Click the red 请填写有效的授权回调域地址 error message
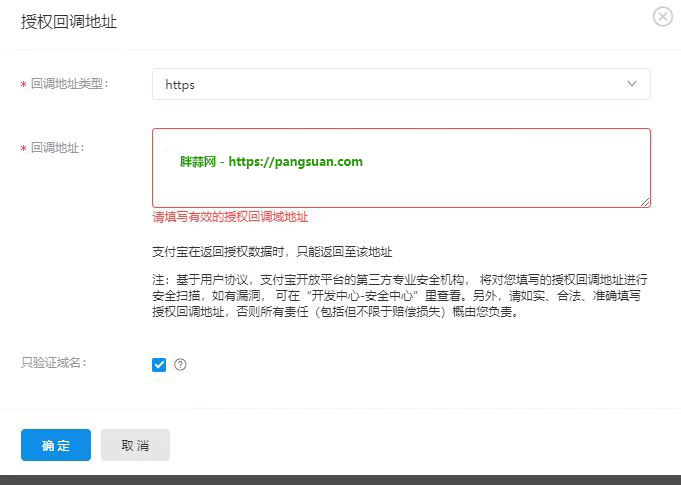 point(230,217)
